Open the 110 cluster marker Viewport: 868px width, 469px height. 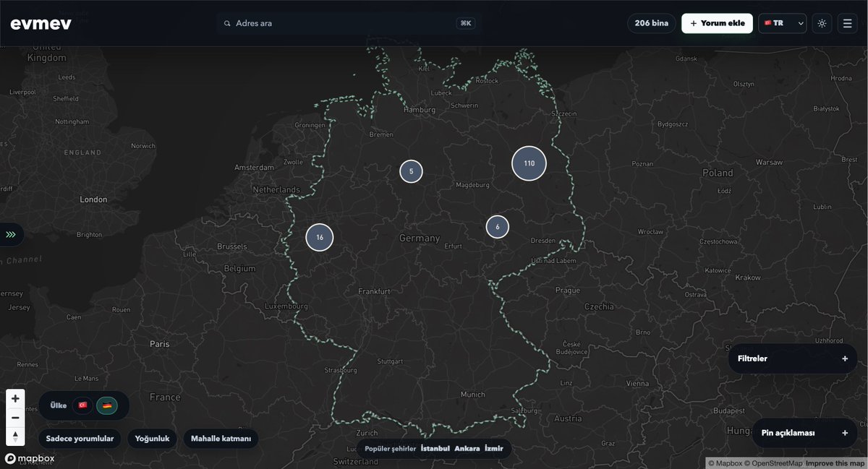(x=529, y=163)
